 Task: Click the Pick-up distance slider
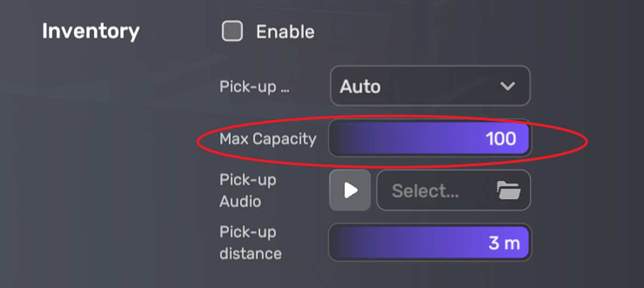[x=430, y=242]
